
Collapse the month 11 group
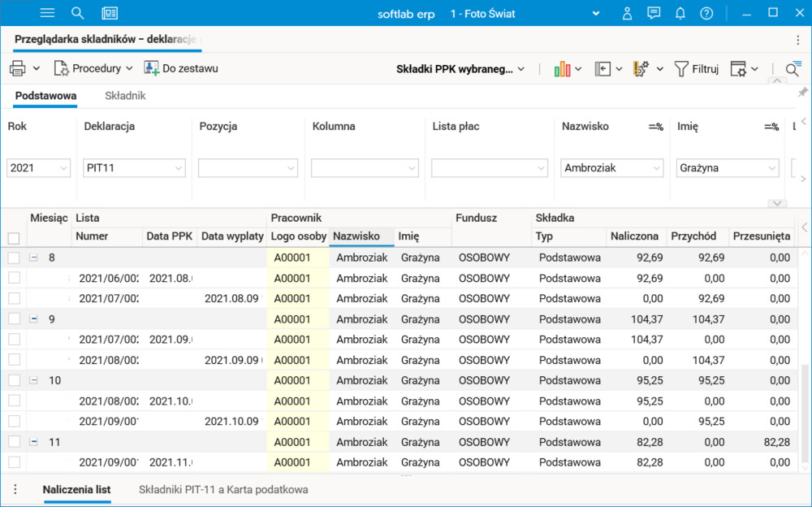click(x=33, y=442)
